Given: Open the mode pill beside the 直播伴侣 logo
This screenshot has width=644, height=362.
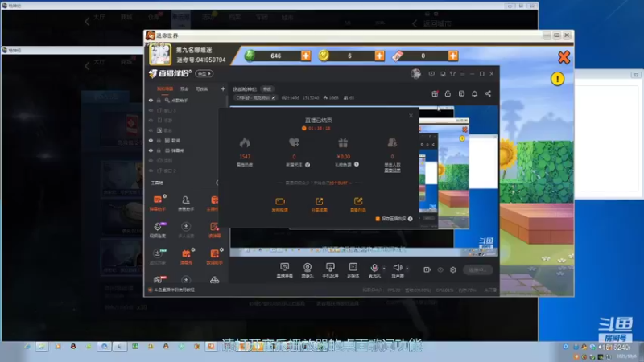Looking at the screenshot, I should (204, 73).
